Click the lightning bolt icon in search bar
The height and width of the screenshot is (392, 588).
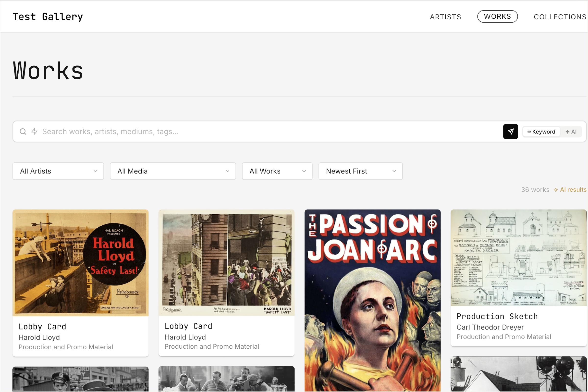[x=35, y=132]
